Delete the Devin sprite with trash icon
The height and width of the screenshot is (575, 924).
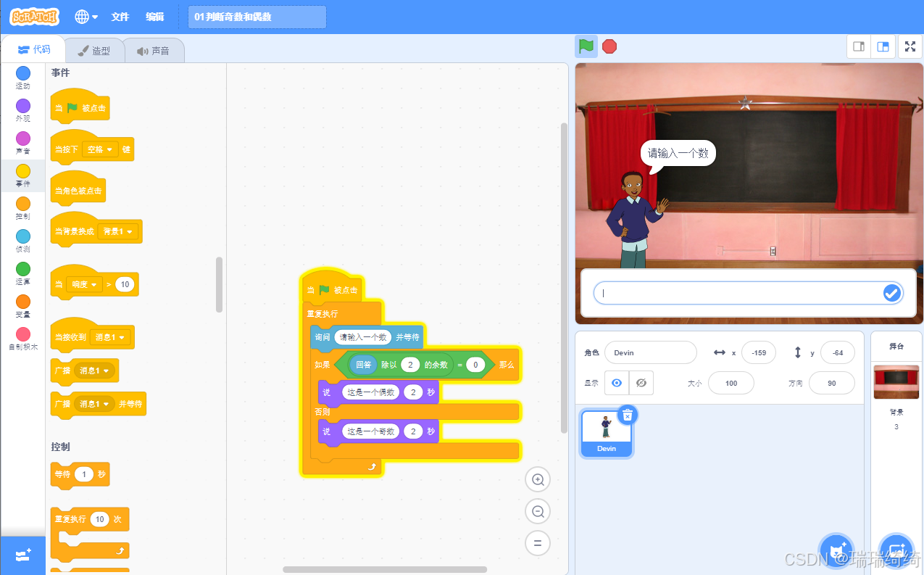(628, 415)
